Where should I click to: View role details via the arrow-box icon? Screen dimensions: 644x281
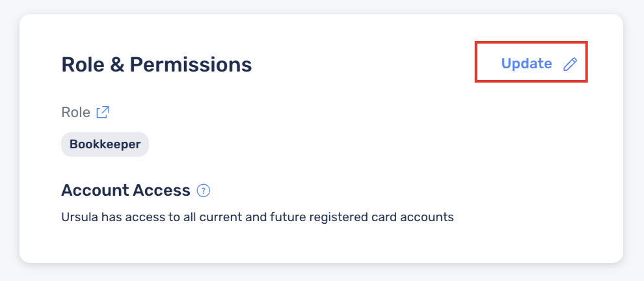pyautogui.click(x=103, y=112)
